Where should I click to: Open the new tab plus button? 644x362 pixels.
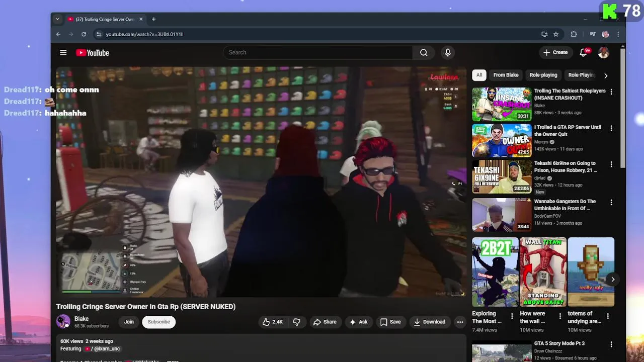coord(153,19)
